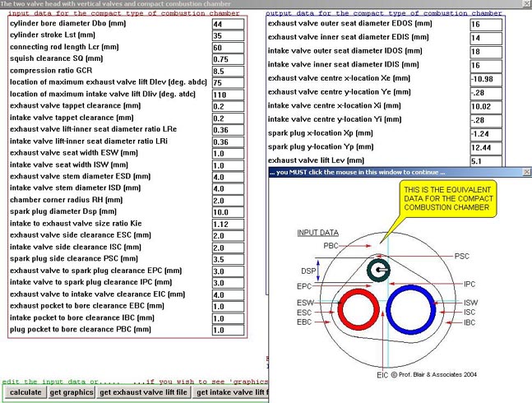
Task: Click the DSP label in chamber diagram
Action: [308, 271]
